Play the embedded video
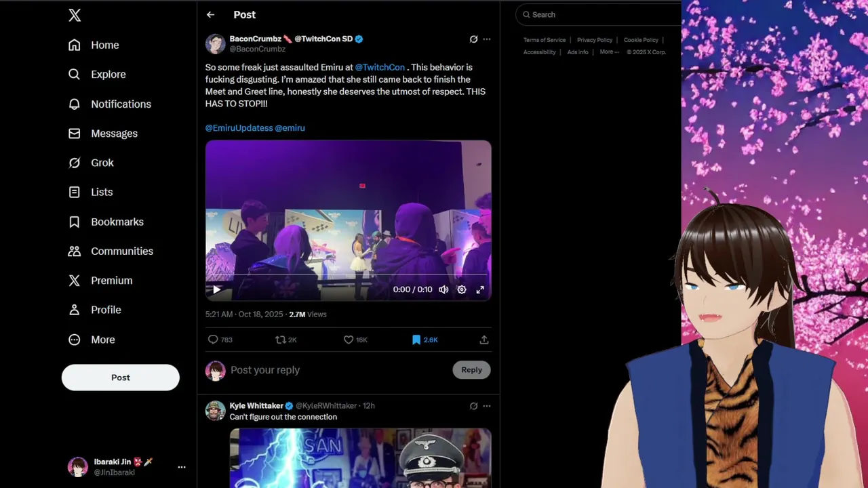The width and height of the screenshot is (868, 488). coord(216,289)
